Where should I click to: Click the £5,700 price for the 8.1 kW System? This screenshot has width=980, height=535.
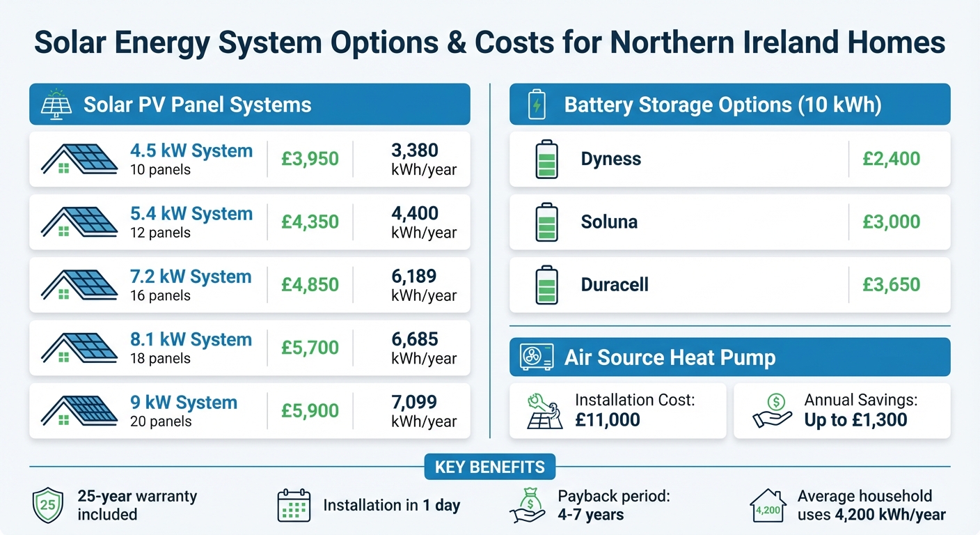coord(310,348)
